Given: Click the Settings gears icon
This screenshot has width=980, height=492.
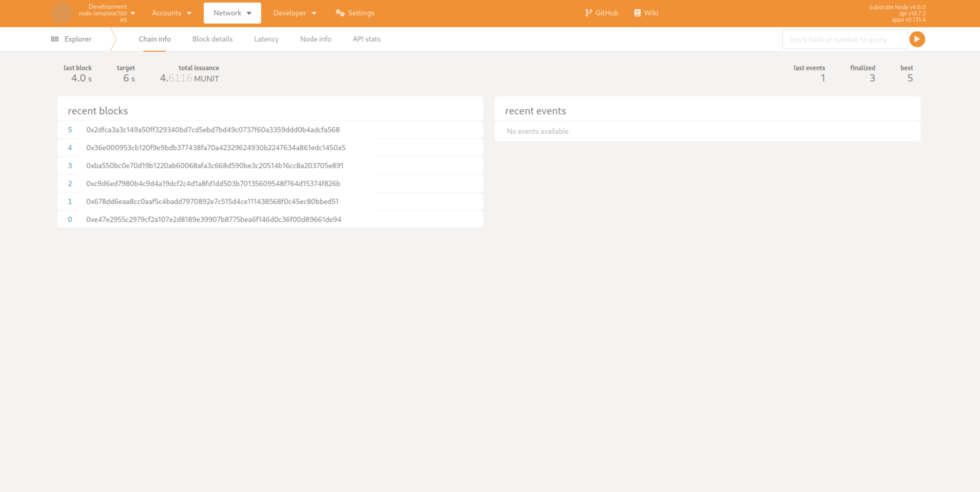Looking at the screenshot, I should (340, 13).
